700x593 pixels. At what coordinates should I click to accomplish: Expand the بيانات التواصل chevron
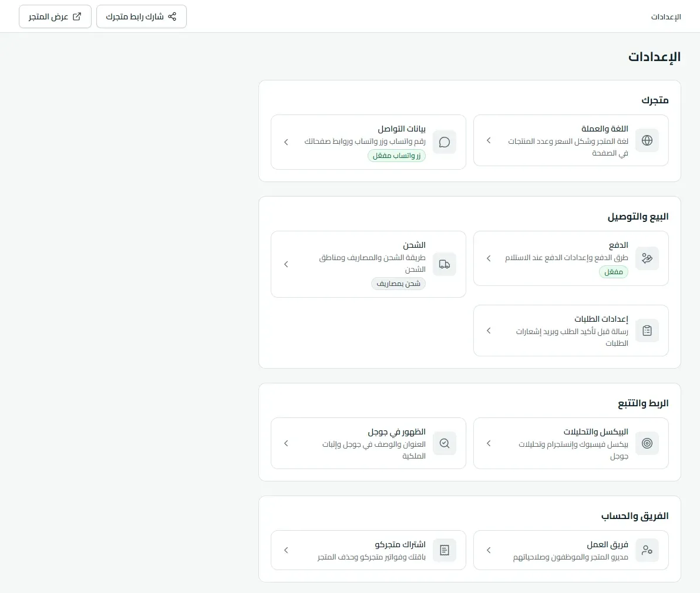(x=286, y=142)
